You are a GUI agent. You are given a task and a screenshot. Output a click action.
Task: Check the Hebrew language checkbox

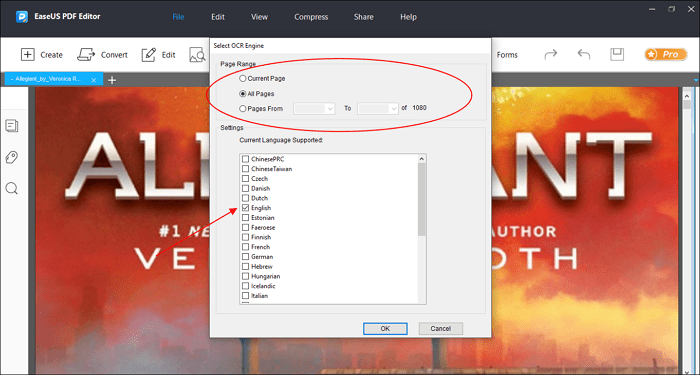coord(245,267)
